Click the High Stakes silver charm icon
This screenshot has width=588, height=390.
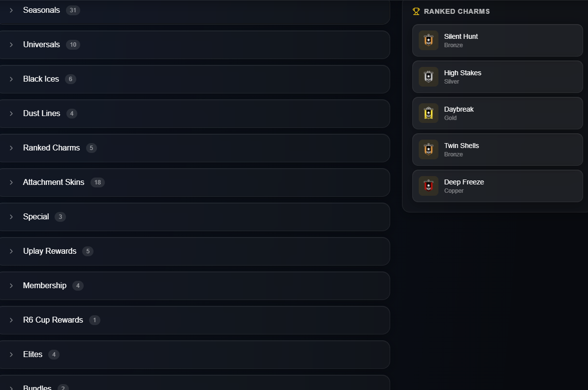pyautogui.click(x=428, y=77)
